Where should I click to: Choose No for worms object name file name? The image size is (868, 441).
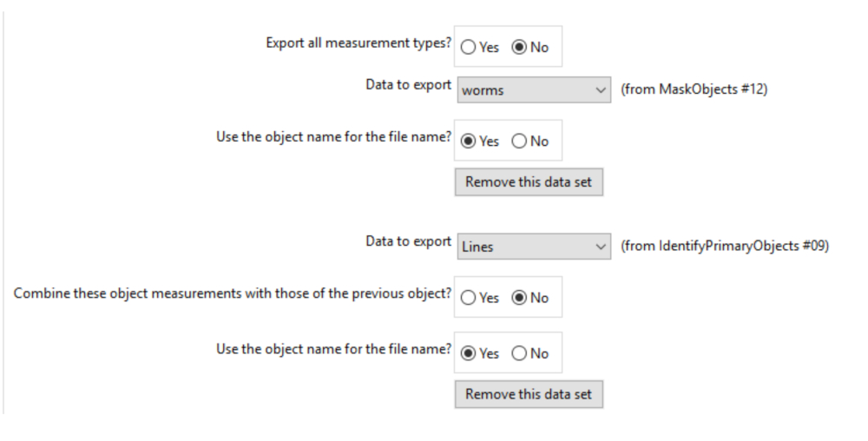pyautogui.click(x=520, y=142)
